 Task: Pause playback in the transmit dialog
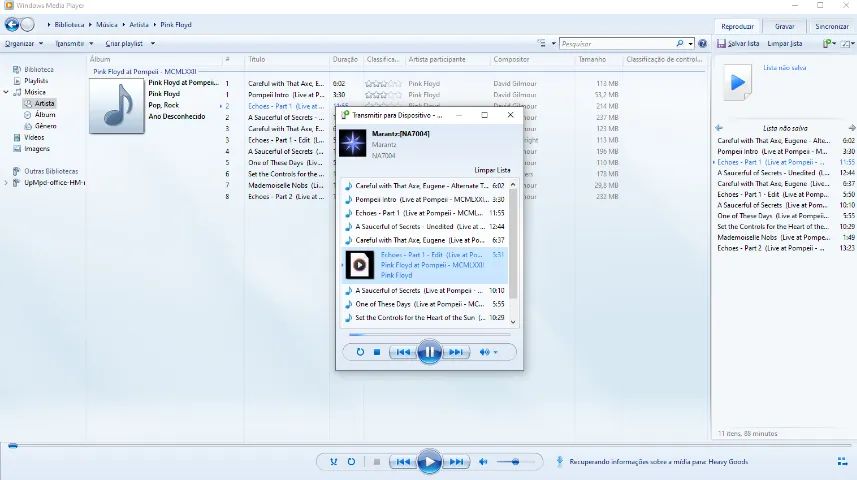point(430,352)
